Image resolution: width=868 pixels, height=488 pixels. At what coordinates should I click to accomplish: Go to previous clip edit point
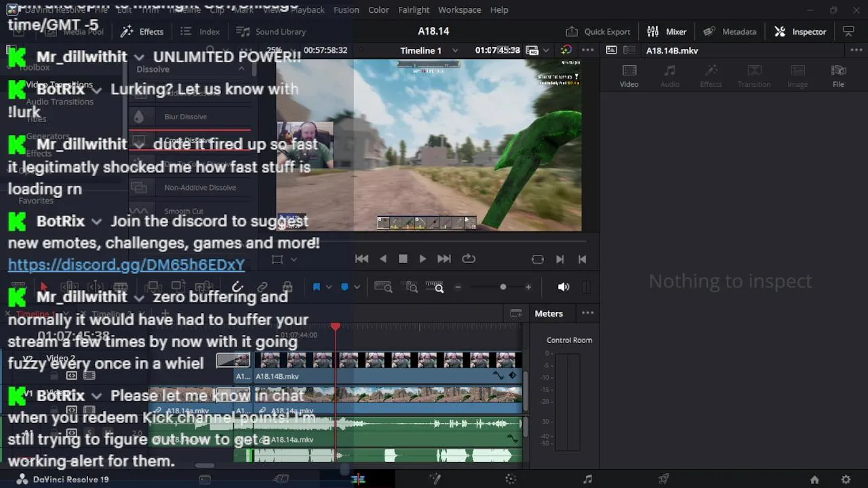click(582, 259)
